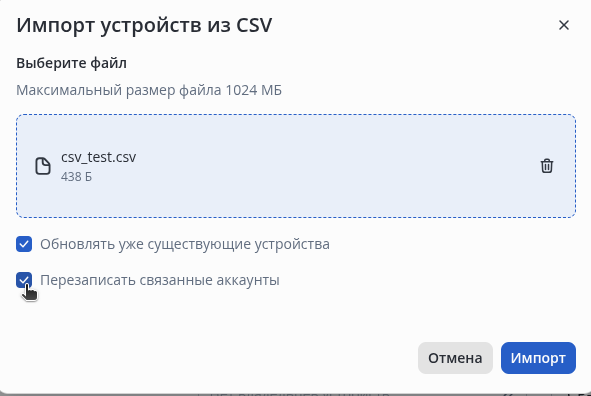Screen dimensions: 591x396
Task: Toggle the "Перезаписать связанные аккаунты" checkbox
Action: 24,280
